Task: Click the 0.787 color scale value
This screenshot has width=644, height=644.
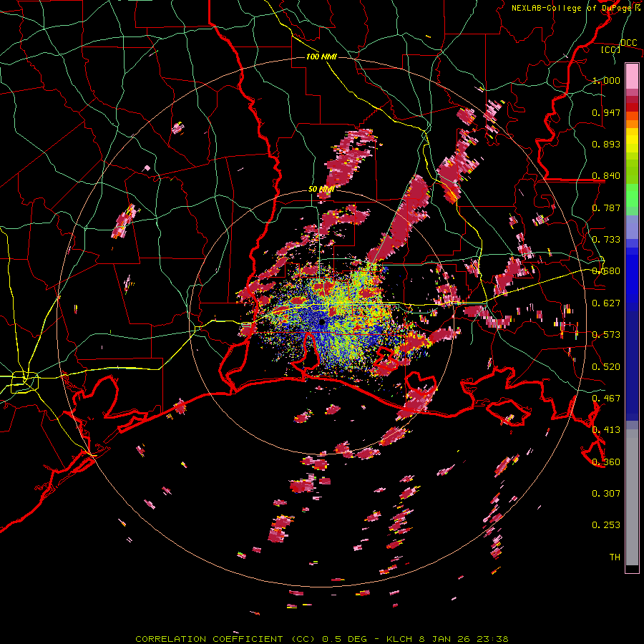Action: pos(606,208)
